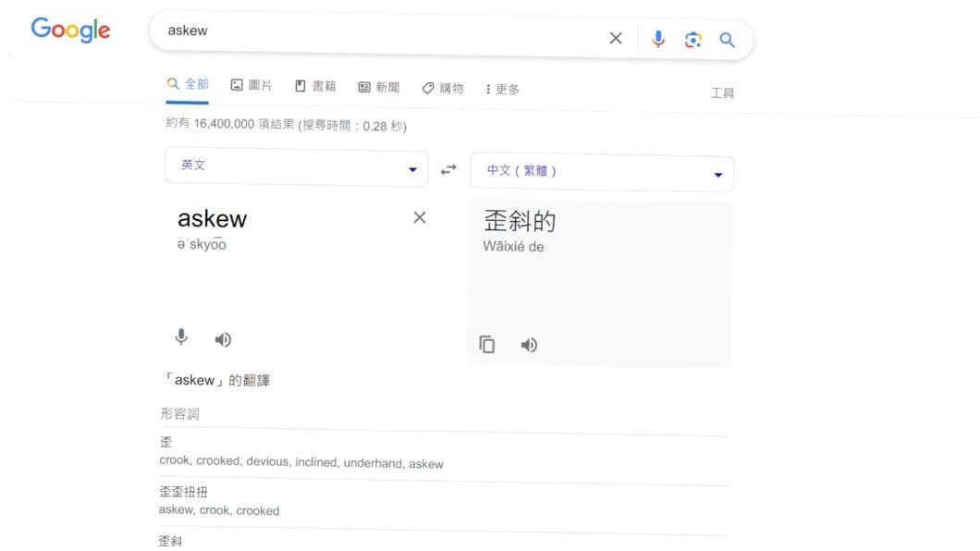Swap the translation languages
The image size is (980, 551).
[x=448, y=170]
